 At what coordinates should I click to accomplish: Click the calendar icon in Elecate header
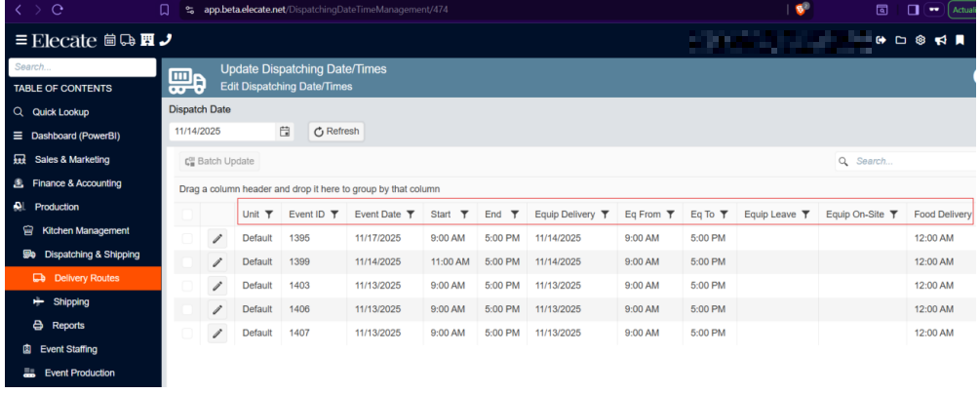click(110, 40)
